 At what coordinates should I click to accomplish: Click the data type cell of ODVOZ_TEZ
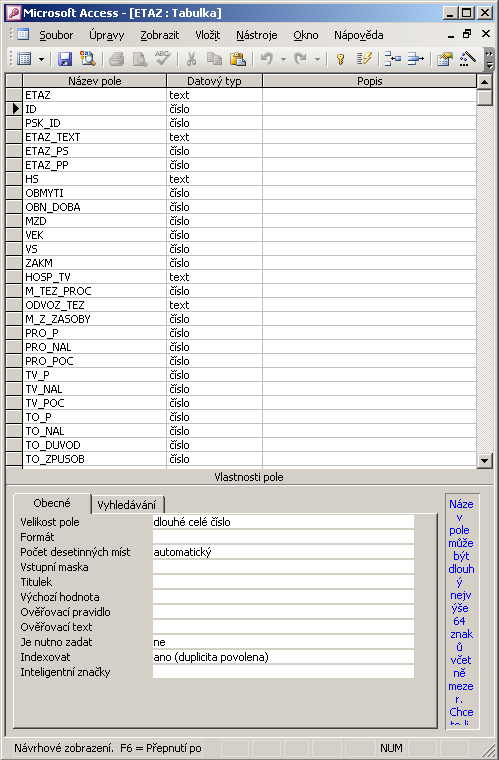215,305
